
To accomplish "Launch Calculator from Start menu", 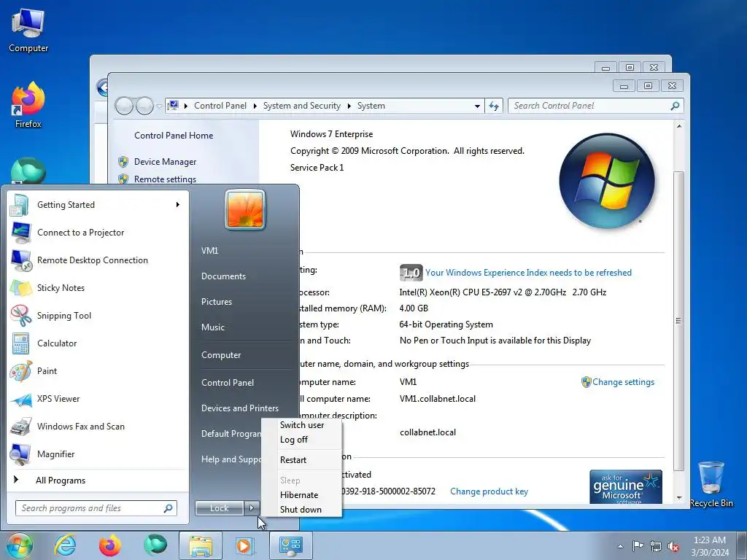I will (98, 343).
